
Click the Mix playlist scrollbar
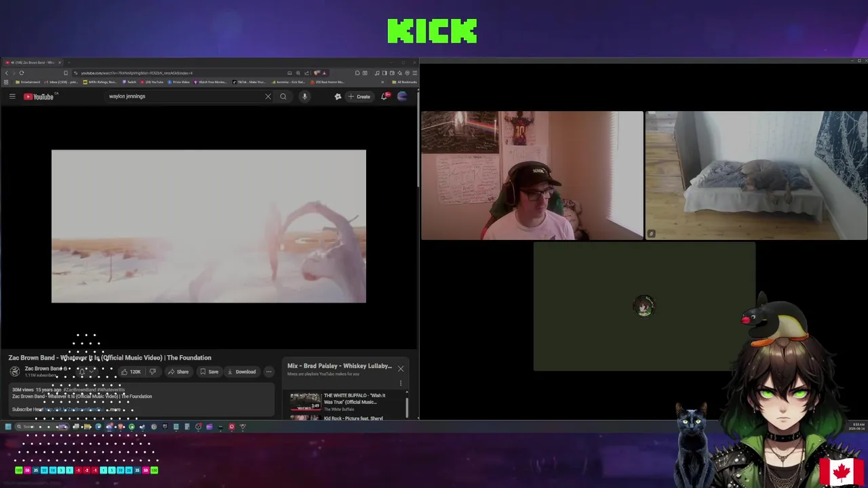tap(407, 407)
